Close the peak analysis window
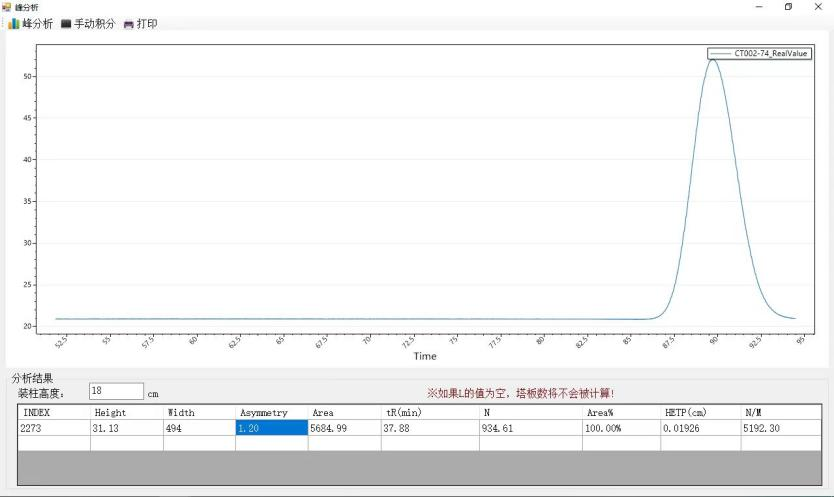 819,7
